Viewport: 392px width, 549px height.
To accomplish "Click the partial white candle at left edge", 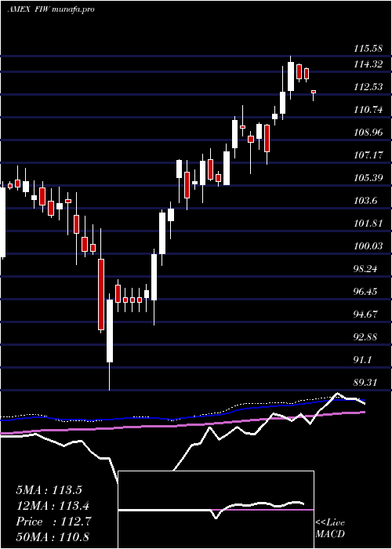I will coord(3,223).
